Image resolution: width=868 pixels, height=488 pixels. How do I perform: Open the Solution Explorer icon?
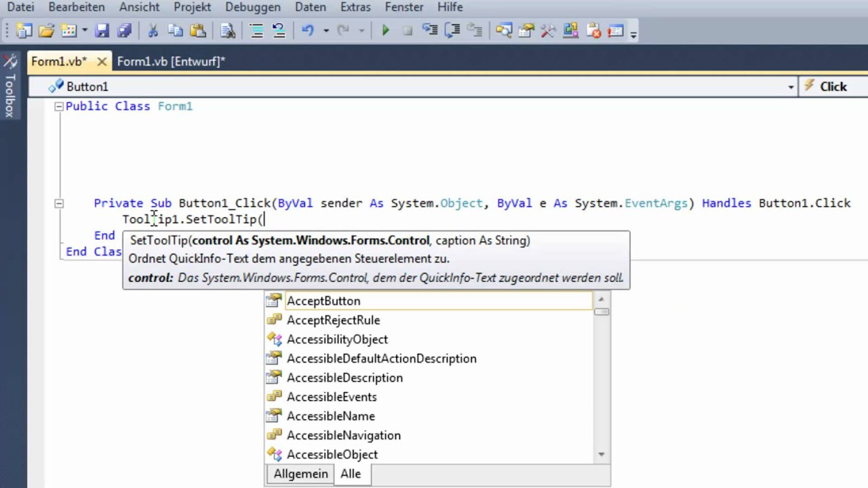(x=503, y=30)
